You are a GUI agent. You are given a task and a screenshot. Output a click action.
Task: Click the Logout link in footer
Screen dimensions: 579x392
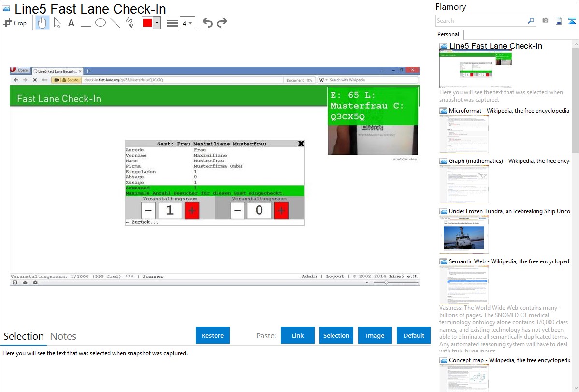click(x=334, y=276)
